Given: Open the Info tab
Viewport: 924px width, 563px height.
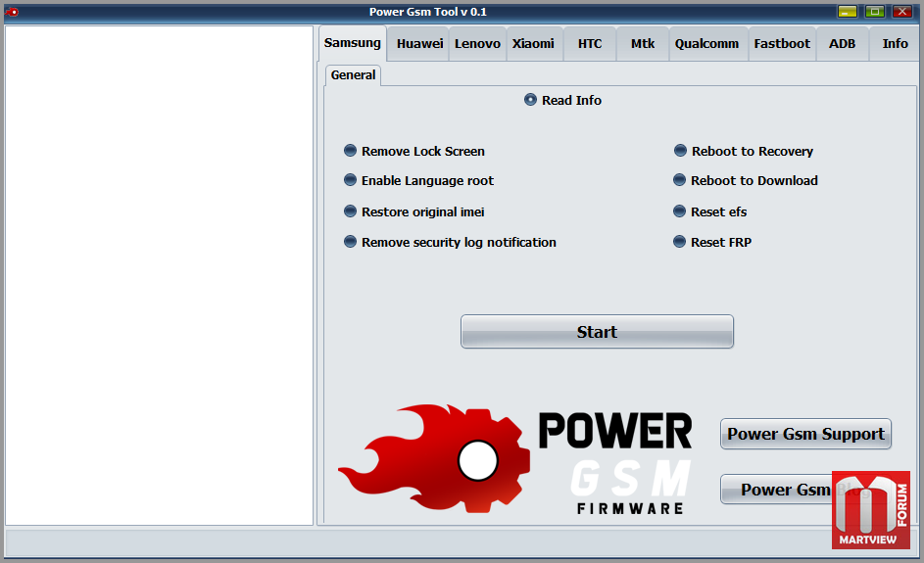Looking at the screenshot, I should [895, 44].
